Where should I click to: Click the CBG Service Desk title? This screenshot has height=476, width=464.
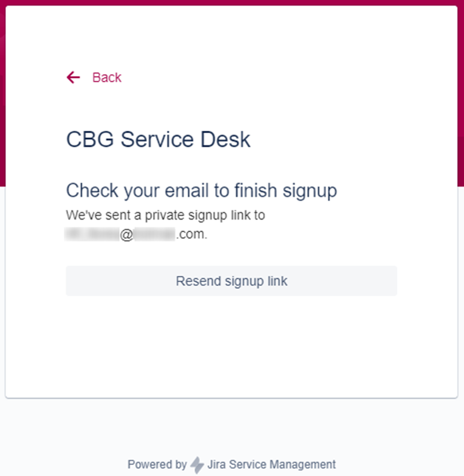[159, 139]
